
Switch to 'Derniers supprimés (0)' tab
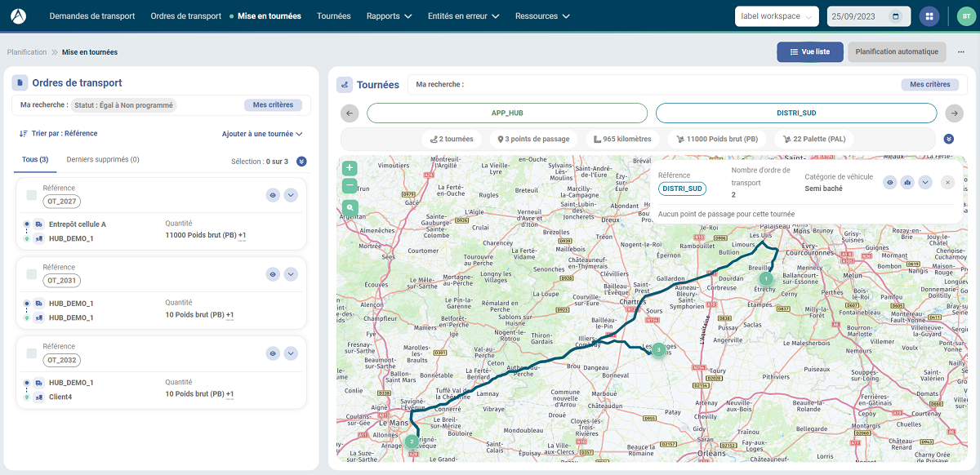(x=103, y=160)
